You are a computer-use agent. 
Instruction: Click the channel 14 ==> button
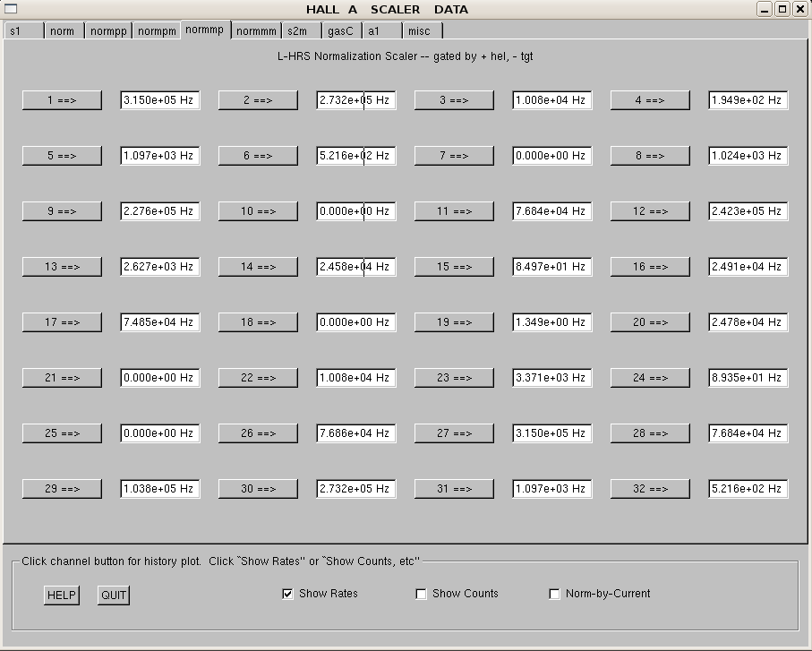[259, 267]
